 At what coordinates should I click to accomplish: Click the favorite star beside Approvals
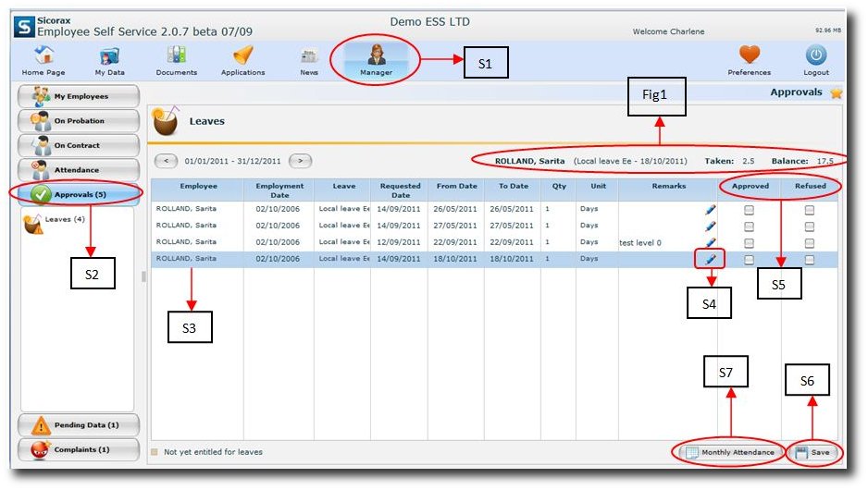tap(836, 92)
